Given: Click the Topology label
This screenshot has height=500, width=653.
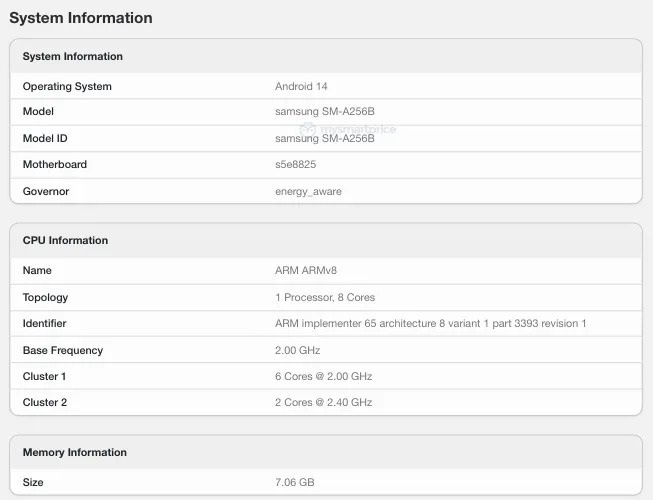Looking at the screenshot, I should coord(46,297).
